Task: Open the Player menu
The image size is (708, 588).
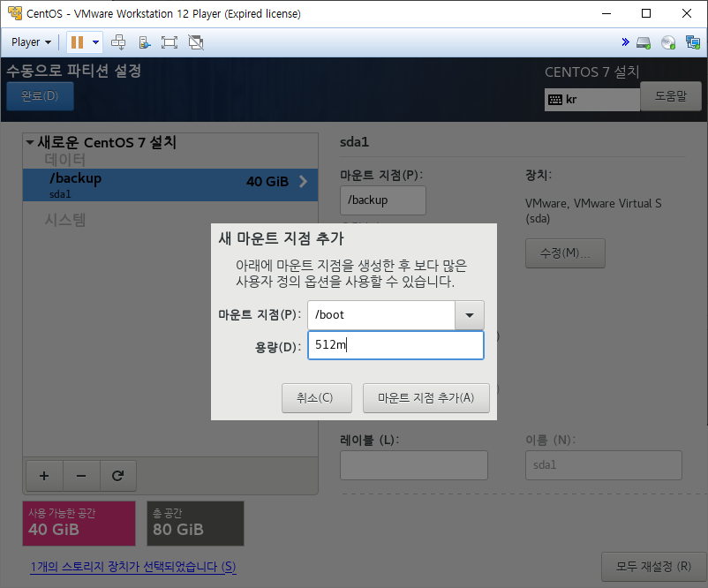Action: click(31, 42)
